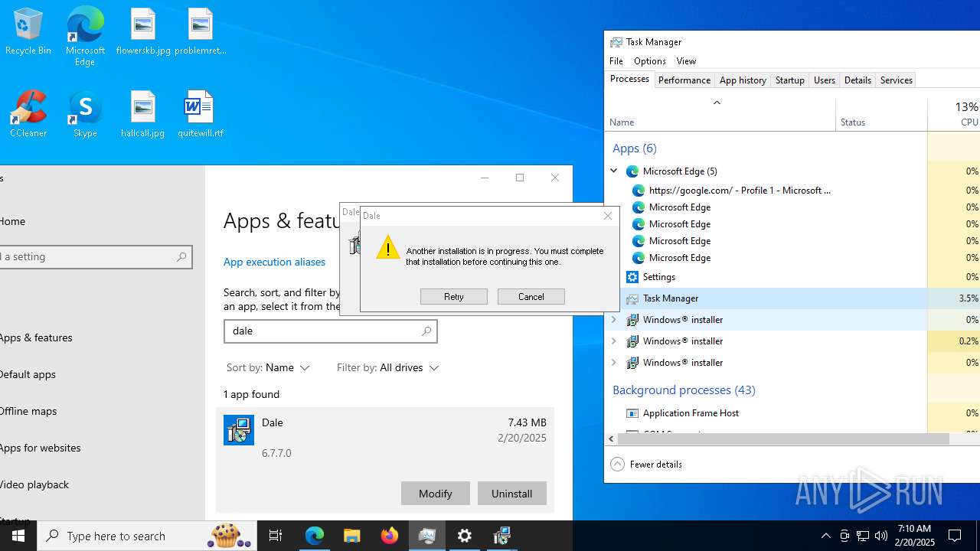Expand the first Windows installer process

coord(614,320)
